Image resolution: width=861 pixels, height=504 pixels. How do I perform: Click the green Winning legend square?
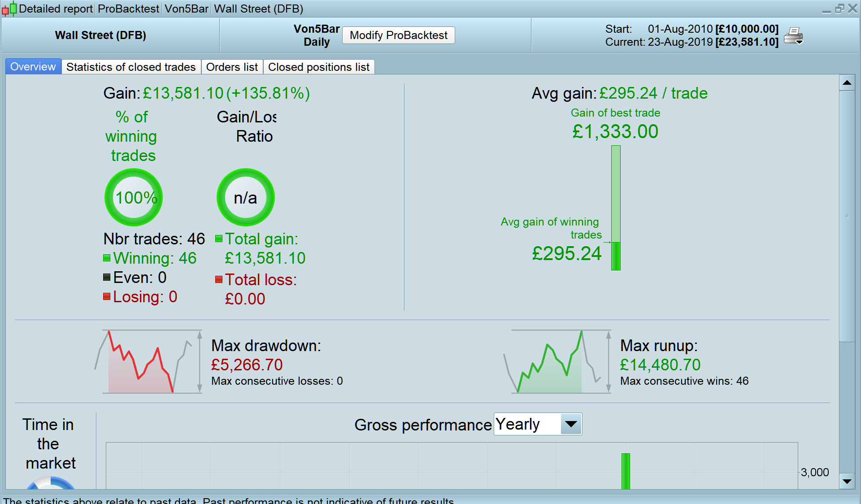pos(107,258)
